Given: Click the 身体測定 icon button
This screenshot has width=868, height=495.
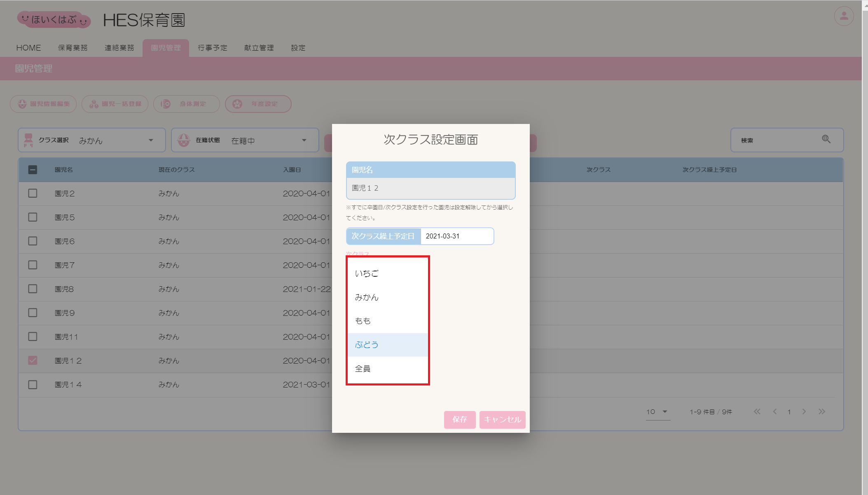Looking at the screenshot, I should [x=186, y=104].
